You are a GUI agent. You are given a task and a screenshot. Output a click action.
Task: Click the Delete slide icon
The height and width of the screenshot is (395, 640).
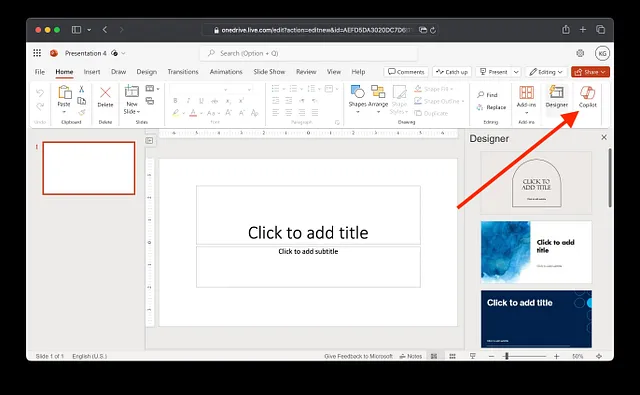pos(105,93)
